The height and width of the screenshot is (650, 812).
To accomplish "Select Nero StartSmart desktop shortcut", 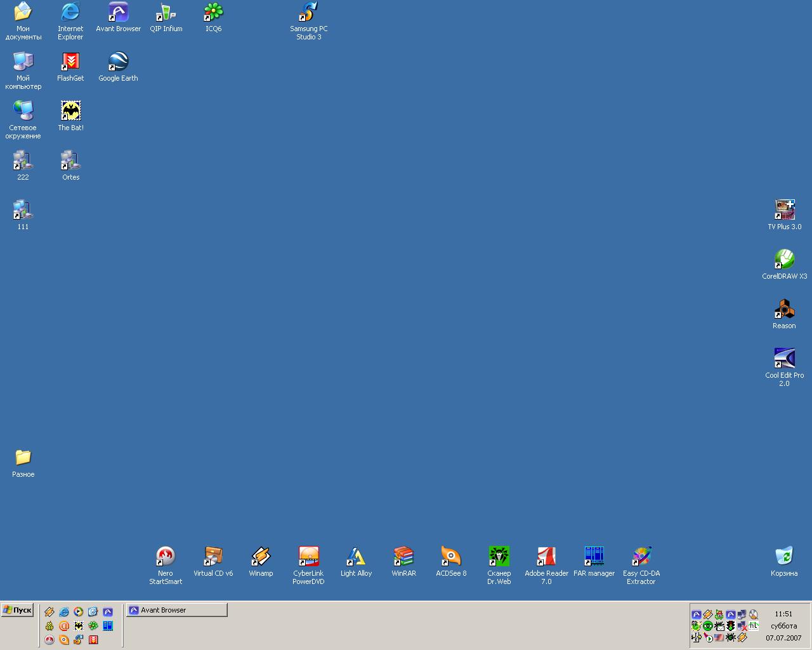I will [x=166, y=566].
